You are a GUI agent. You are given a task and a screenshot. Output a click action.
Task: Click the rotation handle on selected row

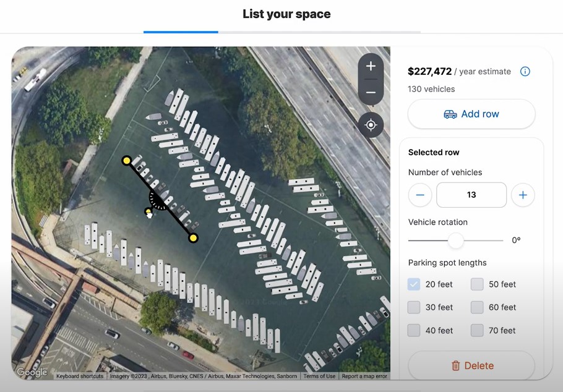coord(148,212)
